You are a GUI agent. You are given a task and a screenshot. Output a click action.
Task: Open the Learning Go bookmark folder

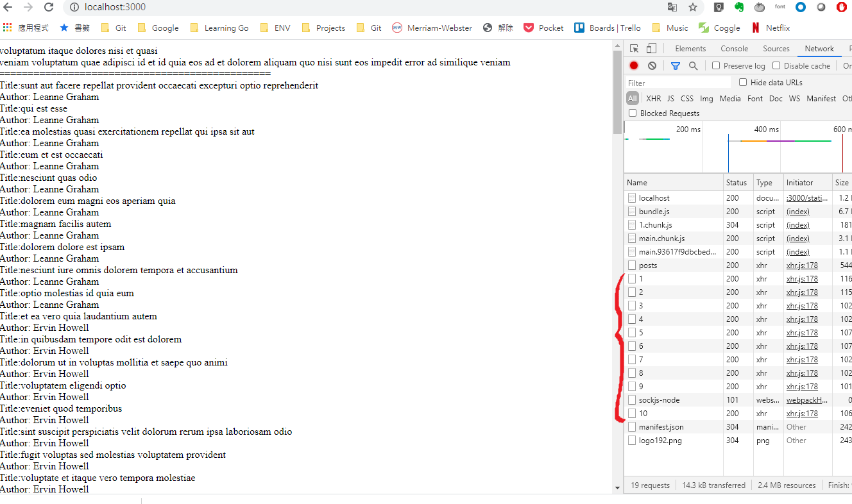coord(219,28)
